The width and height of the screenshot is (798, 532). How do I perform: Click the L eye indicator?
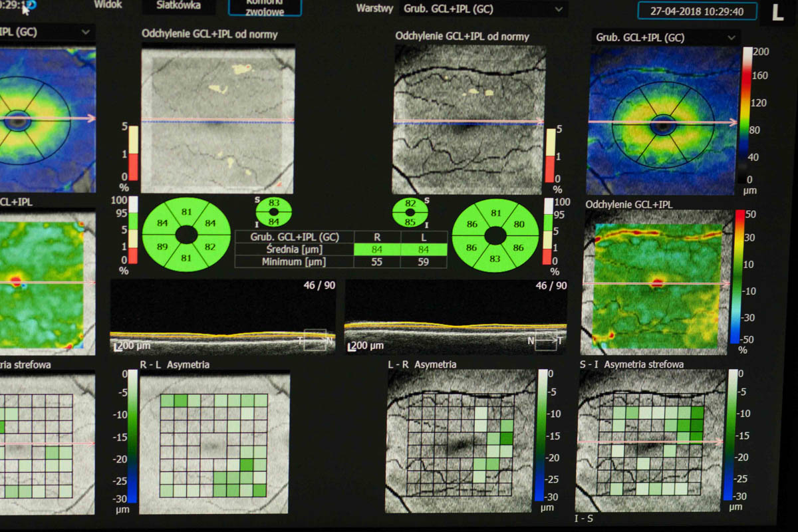tap(777, 13)
